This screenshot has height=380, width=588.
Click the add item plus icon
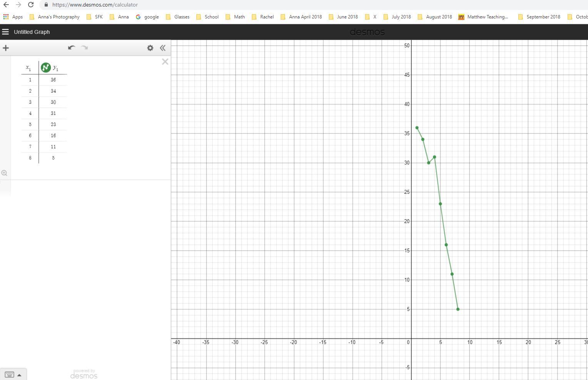pos(6,48)
